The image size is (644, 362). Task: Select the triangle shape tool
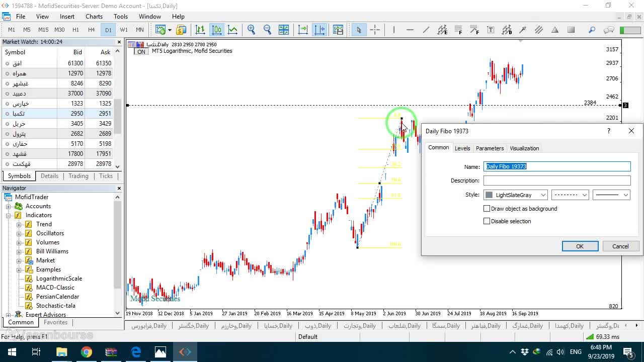click(x=555, y=30)
